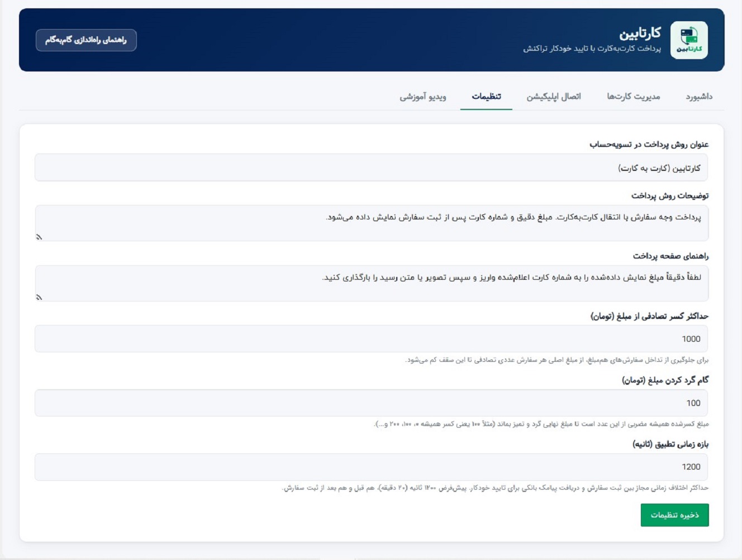Click the hint text starting مبلغ کسرشده همیشه مضربی

[541, 424]
